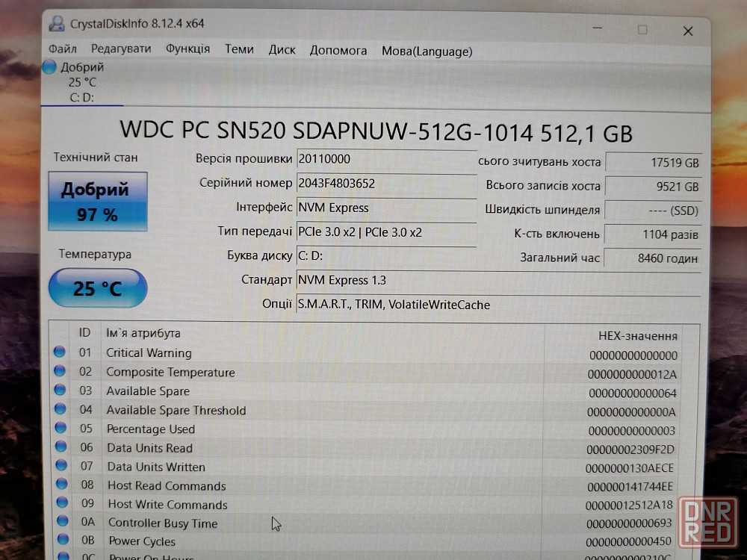Click hex value 00000000000693
The width and height of the screenshot is (747, 560).
629,524
